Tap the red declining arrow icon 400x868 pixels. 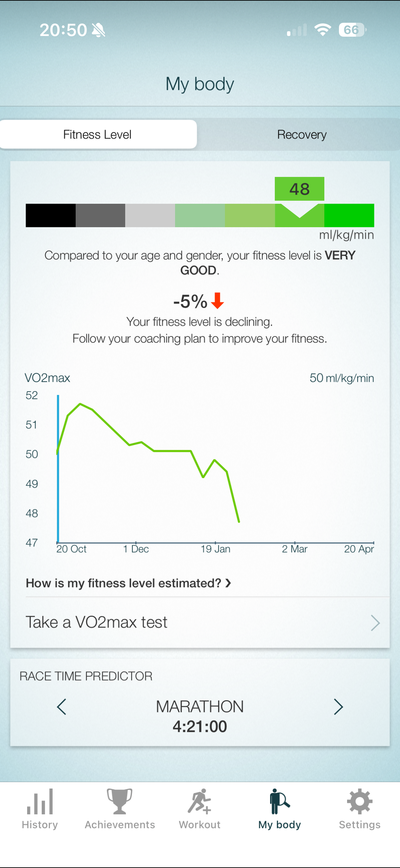[217, 301]
